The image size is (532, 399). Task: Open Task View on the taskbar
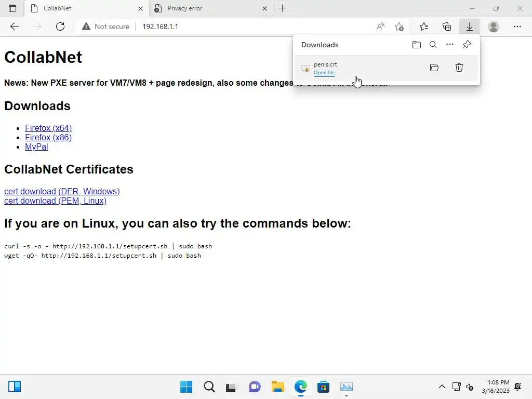click(231, 387)
